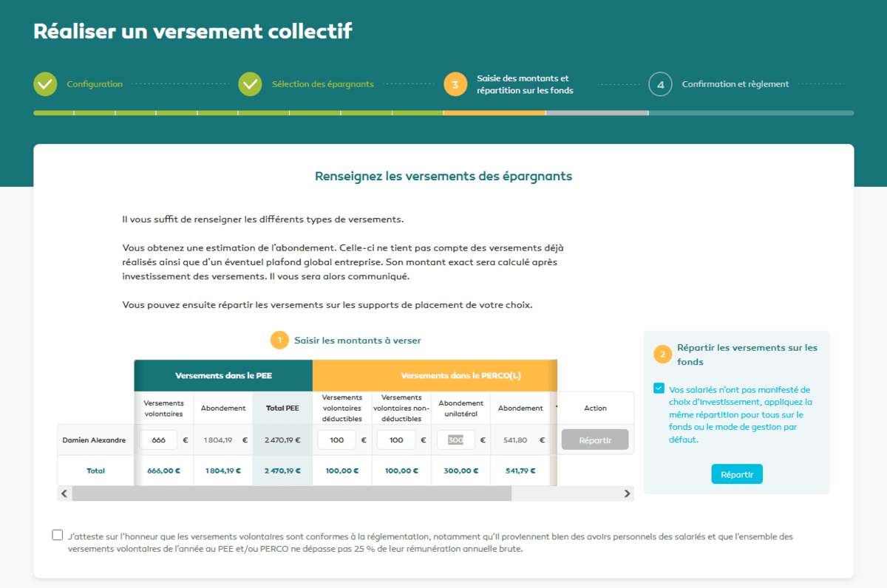Screen dimensions: 887x588
Task: Click the Renseignez les versements des épargnants title
Action: click(443, 177)
